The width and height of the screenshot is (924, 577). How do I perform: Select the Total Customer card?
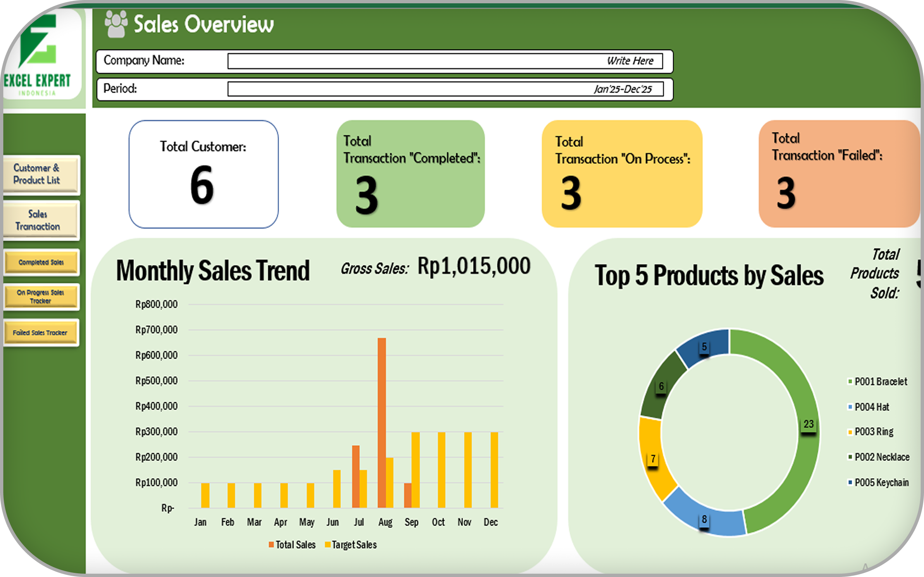pos(203,174)
